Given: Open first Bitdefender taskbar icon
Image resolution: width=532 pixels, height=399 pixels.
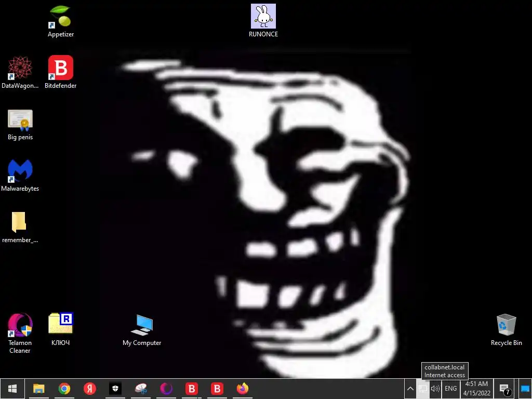Looking at the screenshot, I should tap(191, 389).
